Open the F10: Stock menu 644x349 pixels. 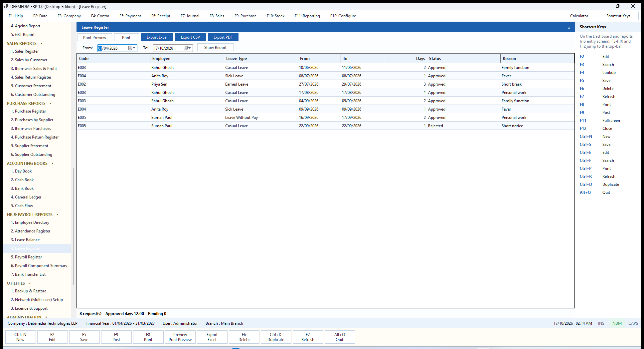(275, 16)
